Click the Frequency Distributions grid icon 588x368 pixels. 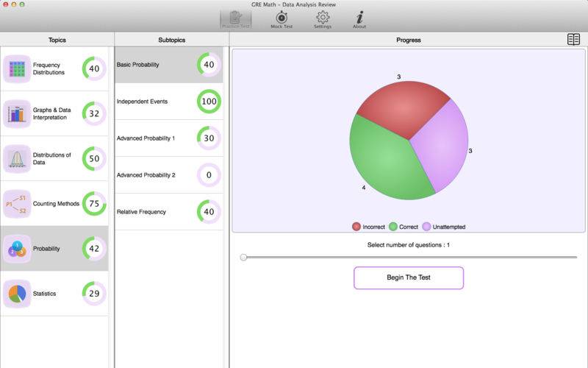tap(17, 69)
